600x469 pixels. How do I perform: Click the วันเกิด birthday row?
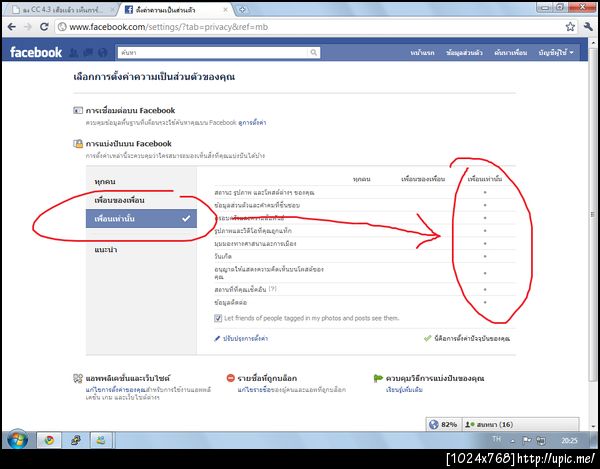pyautogui.click(x=364, y=256)
